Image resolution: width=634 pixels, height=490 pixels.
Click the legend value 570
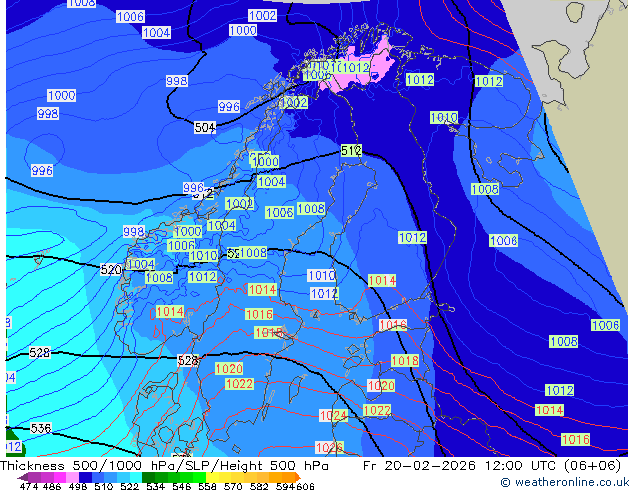tap(233, 486)
